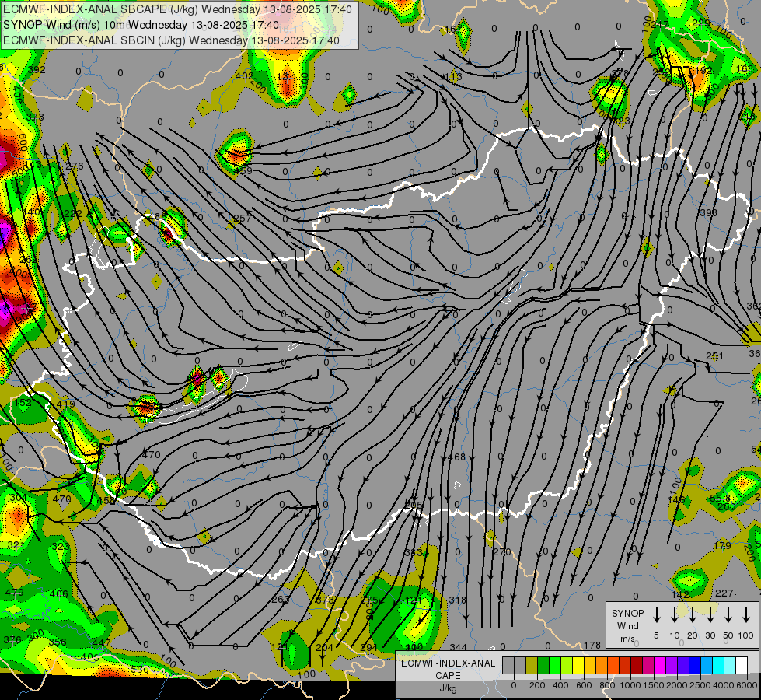Click the map value 402
761x700 pixels.
pos(244,75)
